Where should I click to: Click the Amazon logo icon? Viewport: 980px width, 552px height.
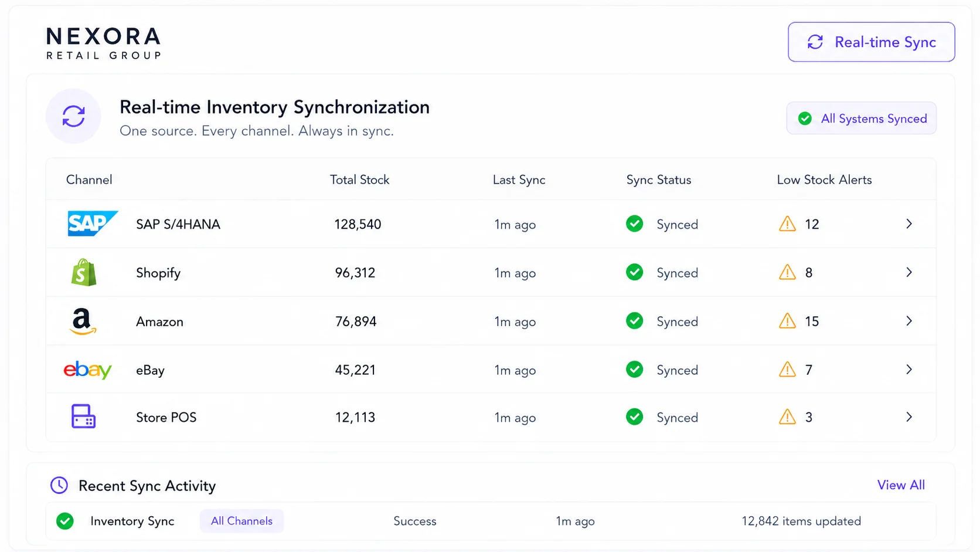(x=83, y=321)
